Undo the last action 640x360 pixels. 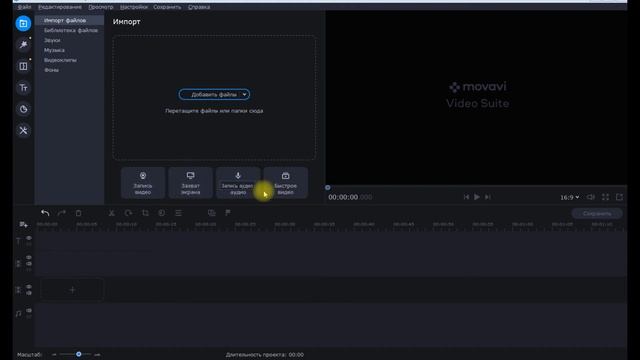pos(45,213)
